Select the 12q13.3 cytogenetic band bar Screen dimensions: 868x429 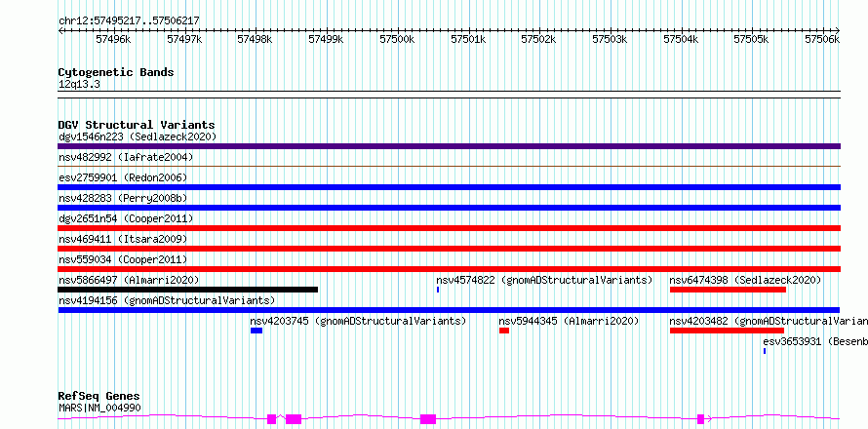pos(449,95)
